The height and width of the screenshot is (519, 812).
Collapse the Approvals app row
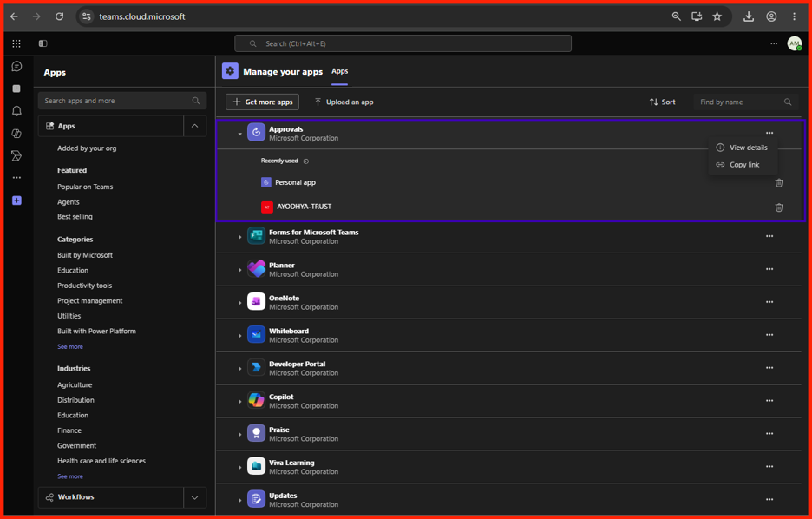pyautogui.click(x=239, y=134)
